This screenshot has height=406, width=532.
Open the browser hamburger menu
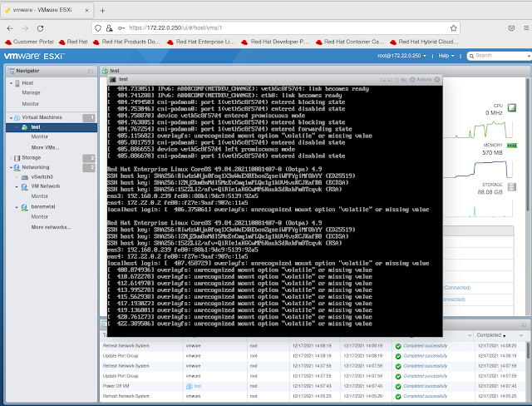[x=526, y=28]
